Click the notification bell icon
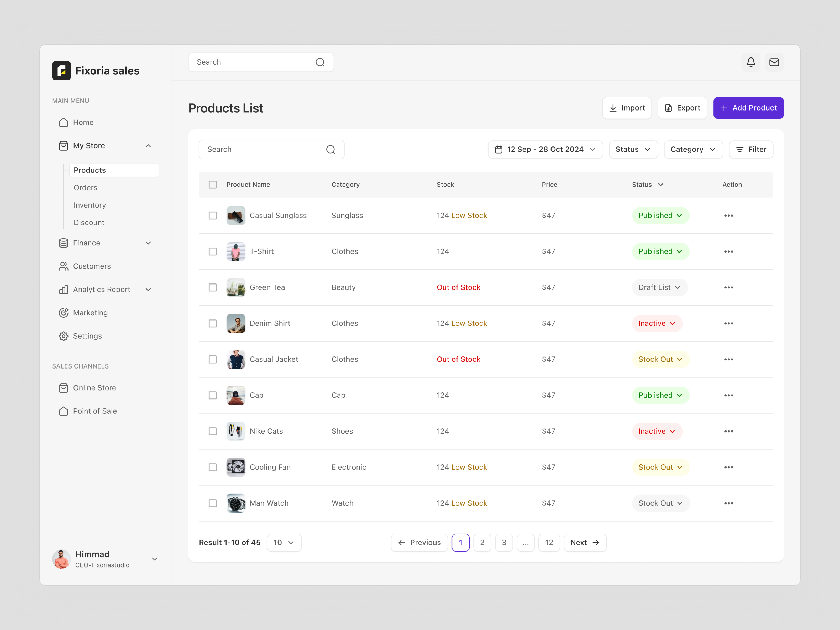The height and width of the screenshot is (630, 840). 751,62
